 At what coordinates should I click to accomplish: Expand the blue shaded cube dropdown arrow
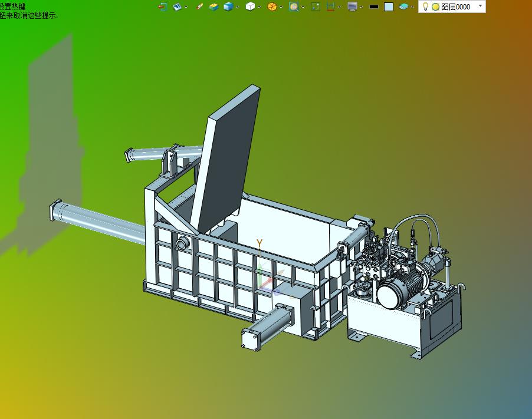point(238,7)
